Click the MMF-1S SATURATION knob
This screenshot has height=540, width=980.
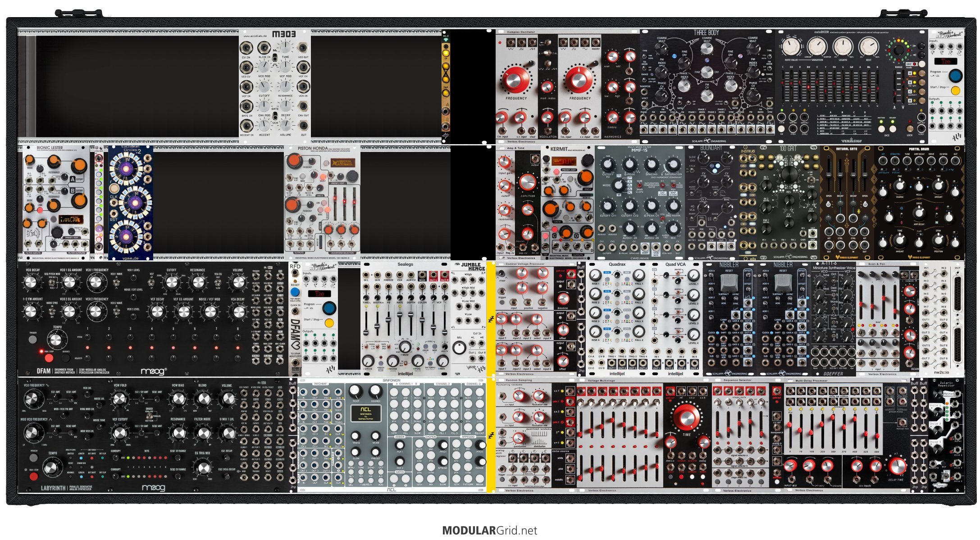click(x=673, y=164)
